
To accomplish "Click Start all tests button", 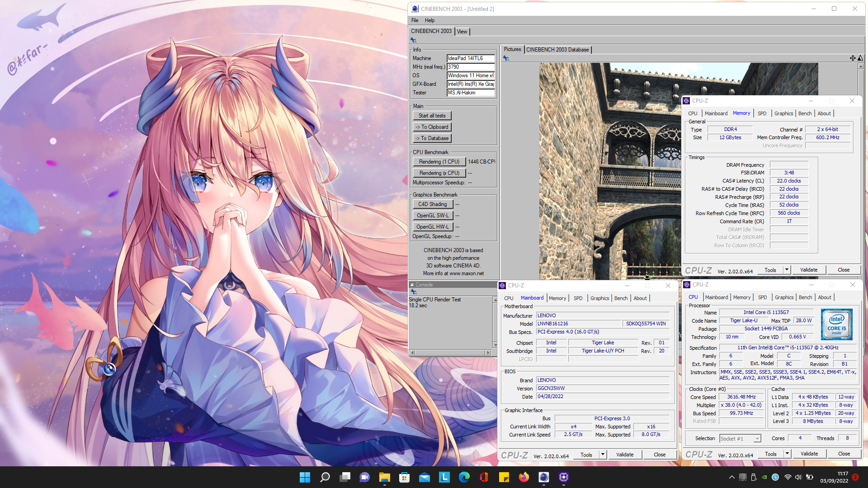I will [432, 116].
